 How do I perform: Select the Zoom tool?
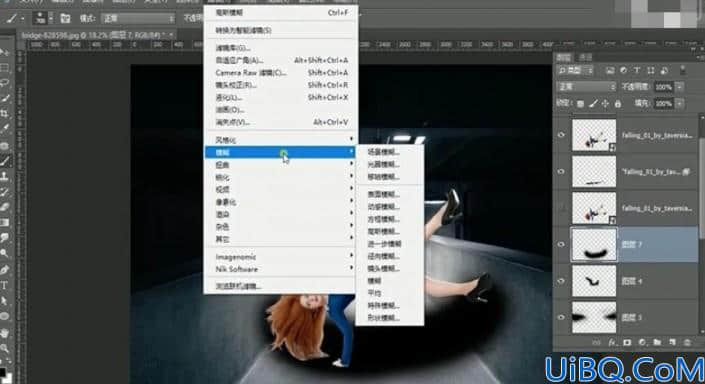point(4,348)
